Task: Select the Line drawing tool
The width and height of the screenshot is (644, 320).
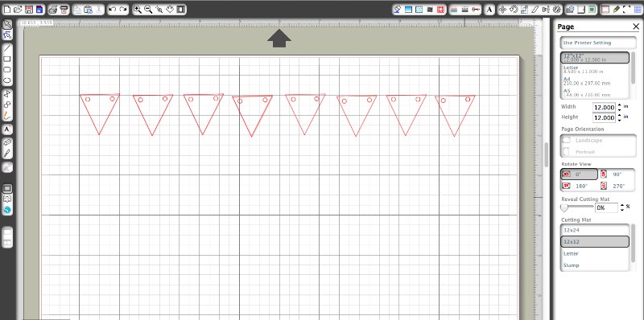Action: tap(7, 48)
